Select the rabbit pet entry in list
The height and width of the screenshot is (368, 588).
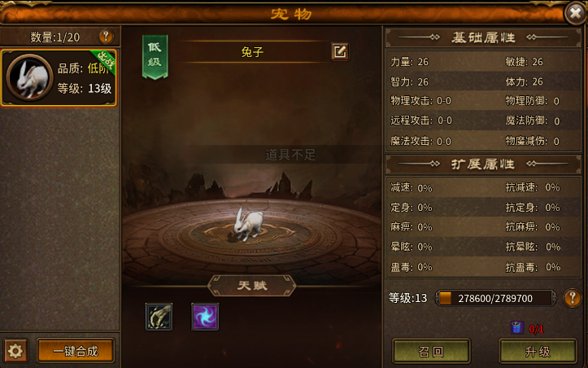tap(59, 77)
